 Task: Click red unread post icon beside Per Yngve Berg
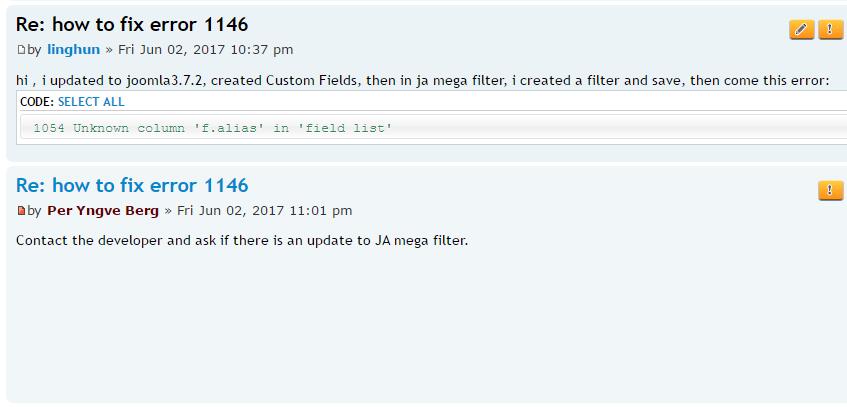[21, 211]
